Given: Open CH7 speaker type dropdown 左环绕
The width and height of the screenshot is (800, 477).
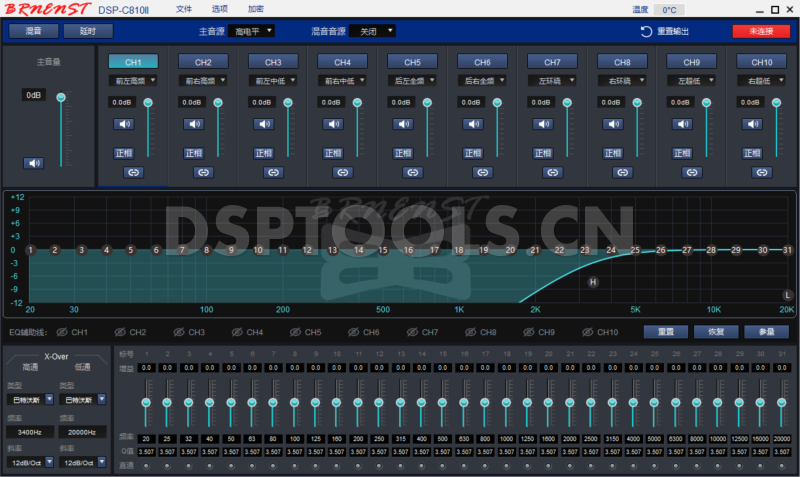Looking at the screenshot, I should [x=552, y=81].
